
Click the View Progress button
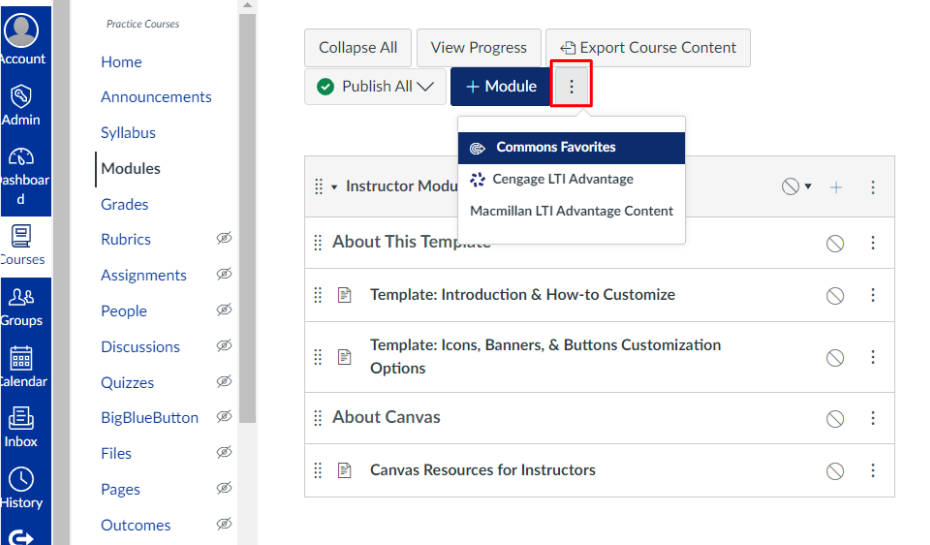pyautogui.click(x=479, y=47)
